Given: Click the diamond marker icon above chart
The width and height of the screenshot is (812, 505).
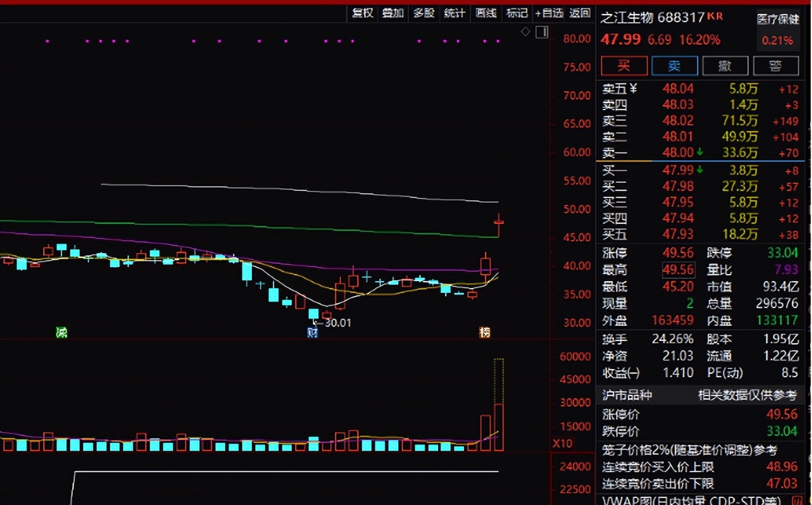Looking at the screenshot, I should tap(526, 32).
